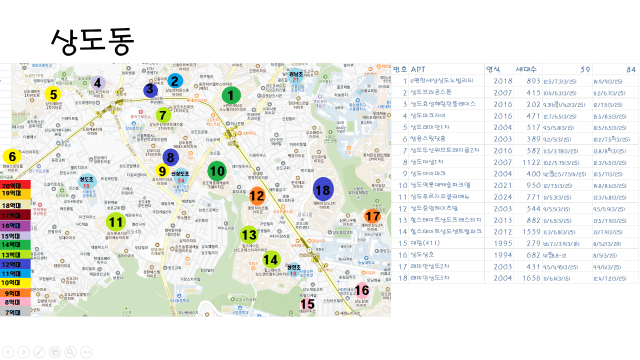The width and height of the screenshot is (640, 360).
Task: Click green map marker number 1
Action: (231, 96)
